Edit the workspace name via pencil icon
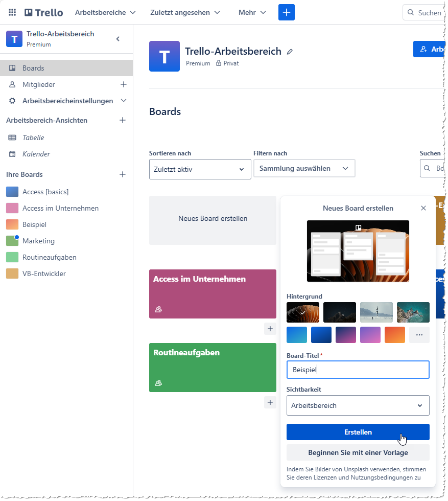The height and width of the screenshot is (501, 448). (x=290, y=51)
